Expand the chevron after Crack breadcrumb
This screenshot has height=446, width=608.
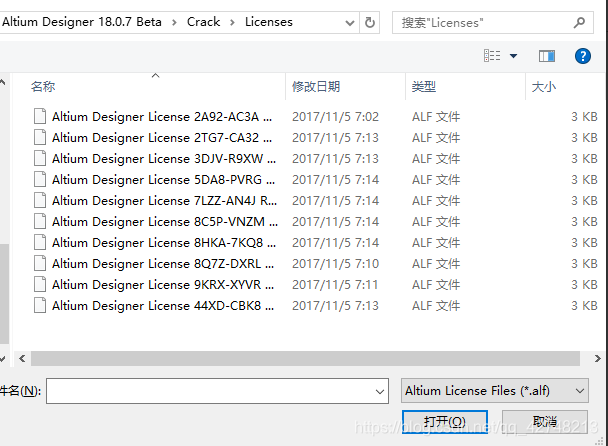pos(232,22)
